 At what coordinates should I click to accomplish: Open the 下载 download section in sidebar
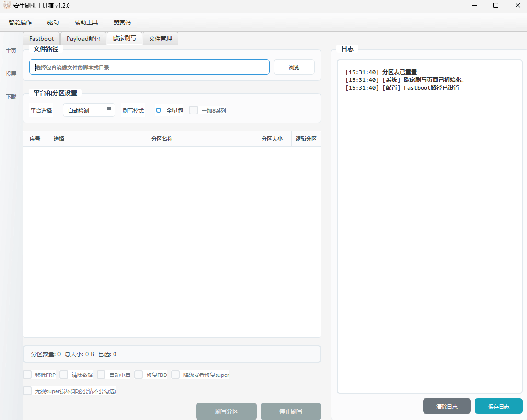(11, 96)
